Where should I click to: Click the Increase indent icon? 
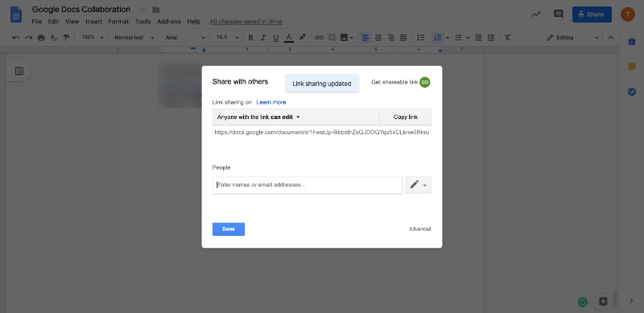click(x=491, y=37)
